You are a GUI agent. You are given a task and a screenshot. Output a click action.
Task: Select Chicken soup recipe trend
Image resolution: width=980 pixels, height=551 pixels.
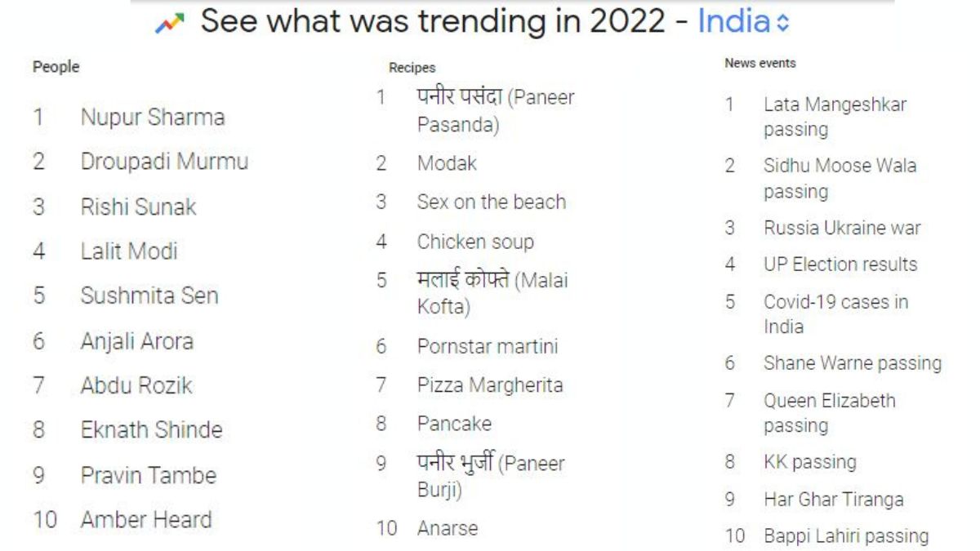474,242
